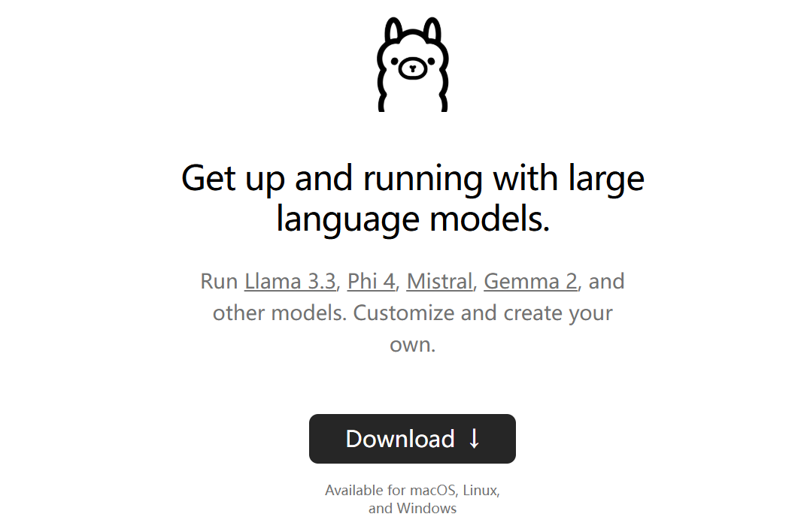This screenshot has height=532, width=804.
Task: Visit the Gemma 2 model page
Action: pos(530,281)
